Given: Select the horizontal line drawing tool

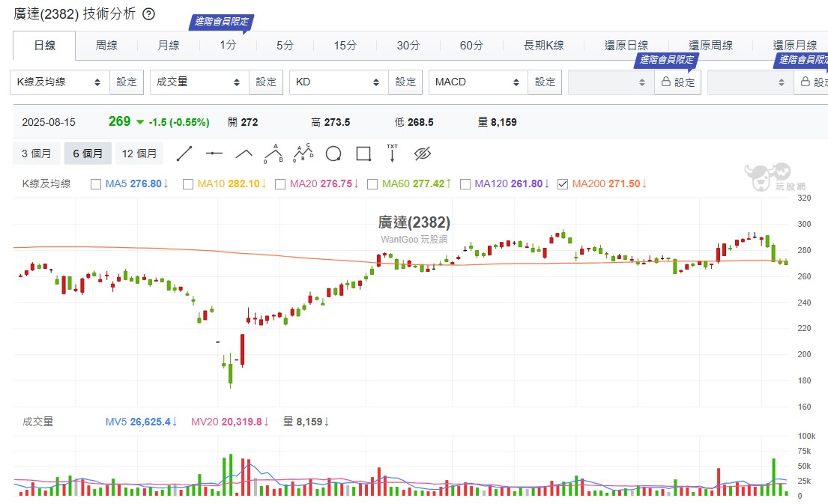Looking at the screenshot, I should coord(214,154).
